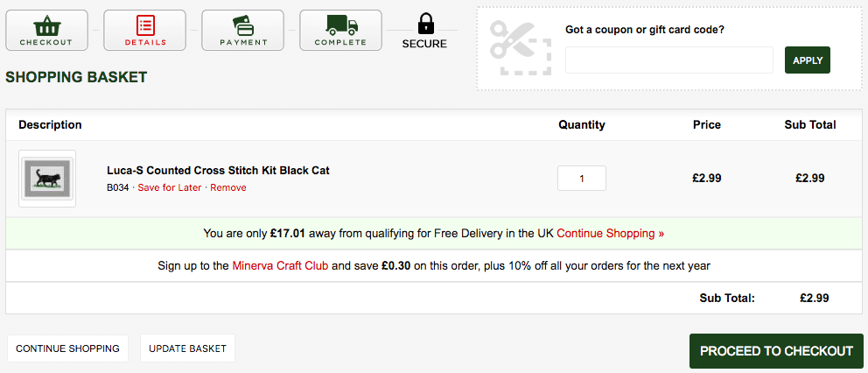Click the Secure padlock icon

click(424, 25)
